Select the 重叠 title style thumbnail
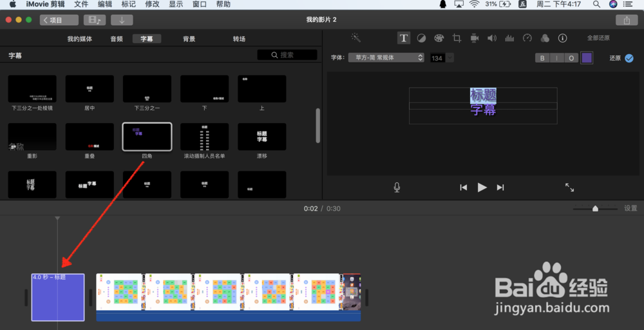 coord(90,137)
